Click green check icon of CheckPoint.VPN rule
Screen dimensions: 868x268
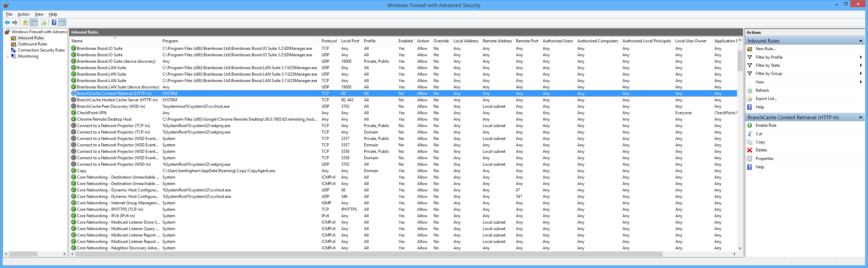[74, 113]
